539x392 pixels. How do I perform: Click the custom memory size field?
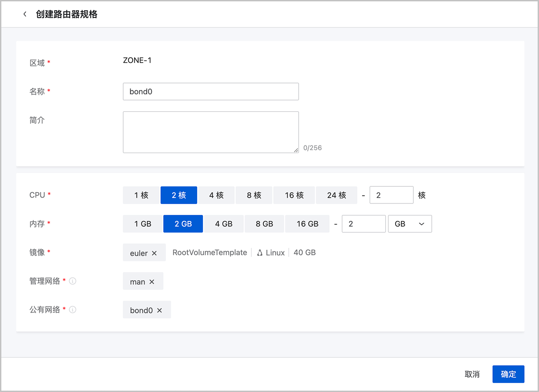coord(363,224)
